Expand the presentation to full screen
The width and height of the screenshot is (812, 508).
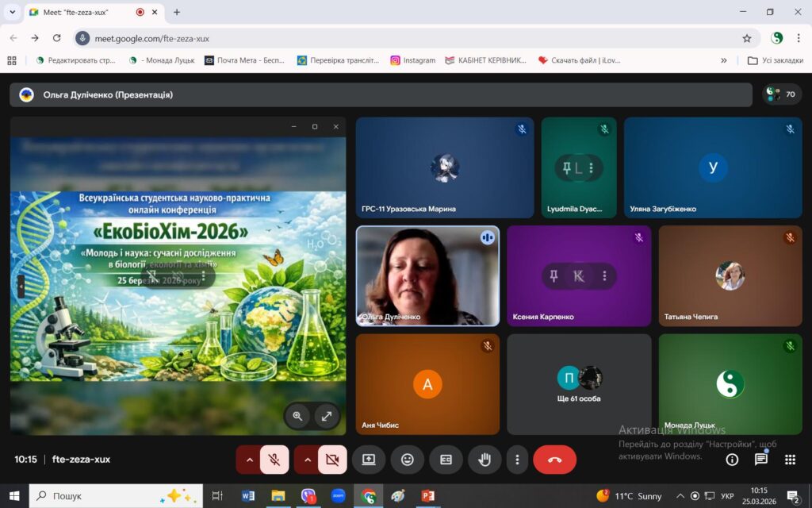(326, 415)
